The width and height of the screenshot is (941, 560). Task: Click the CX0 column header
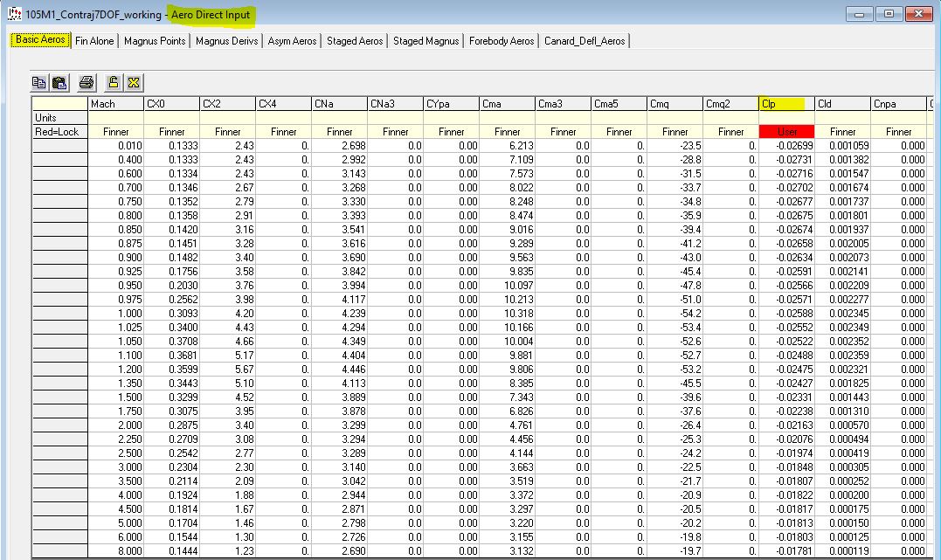171,104
